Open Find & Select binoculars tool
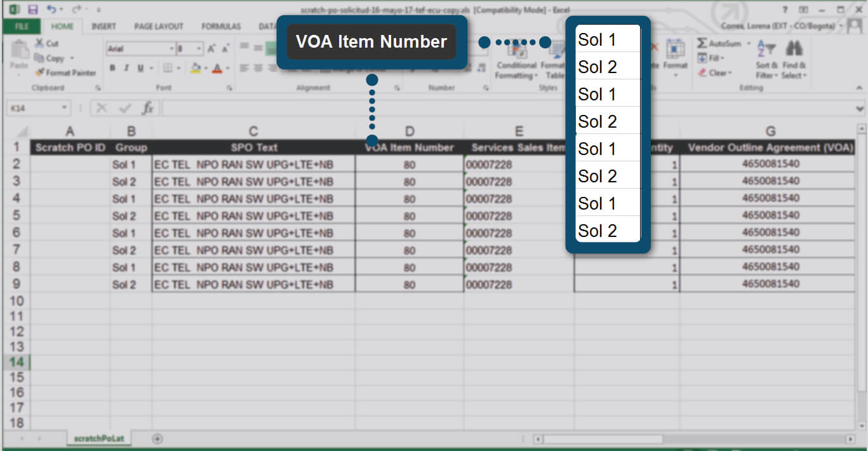The width and height of the screenshot is (868, 451). [794, 49]
